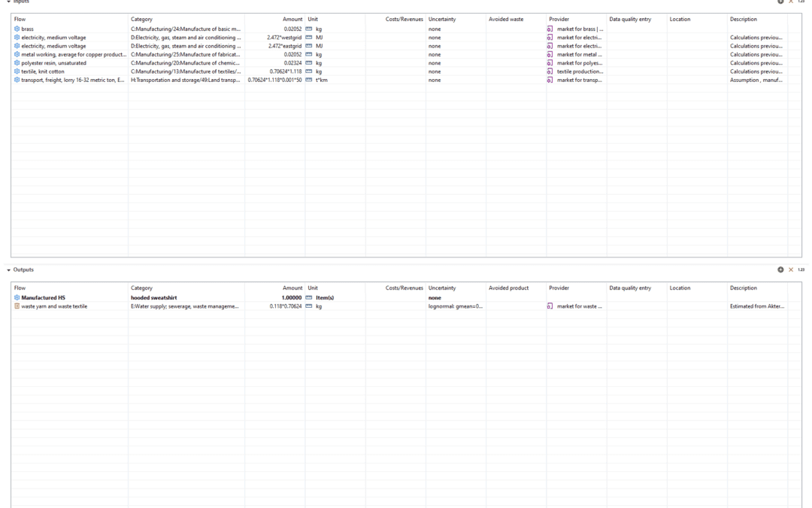The height and width of the screenshot is (508, 812).
Task: Click the provider icon for market for brass
Action: click(x=550, y=29)
